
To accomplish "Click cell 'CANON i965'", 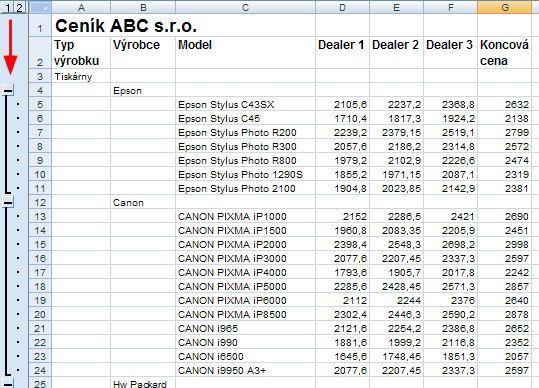I will tap(245, 329).
